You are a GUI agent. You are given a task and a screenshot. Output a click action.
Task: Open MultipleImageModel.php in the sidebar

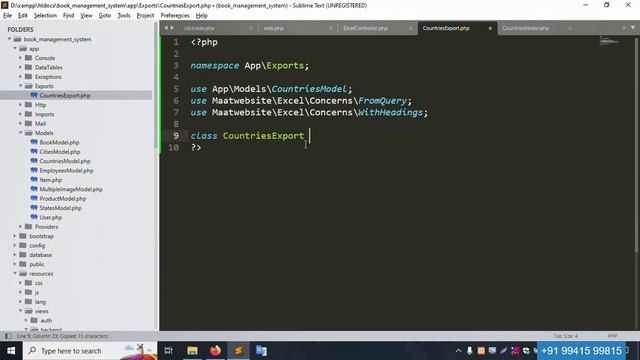71,189
